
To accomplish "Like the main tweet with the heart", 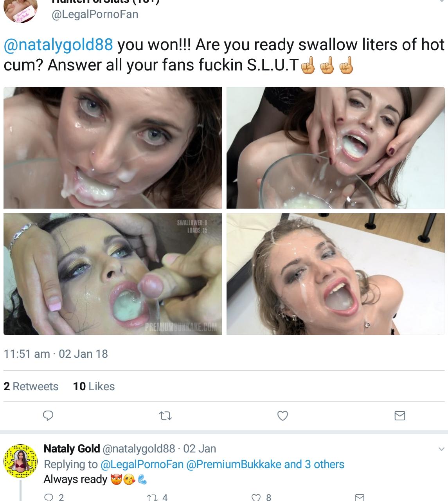I will [x=282, y=416].
